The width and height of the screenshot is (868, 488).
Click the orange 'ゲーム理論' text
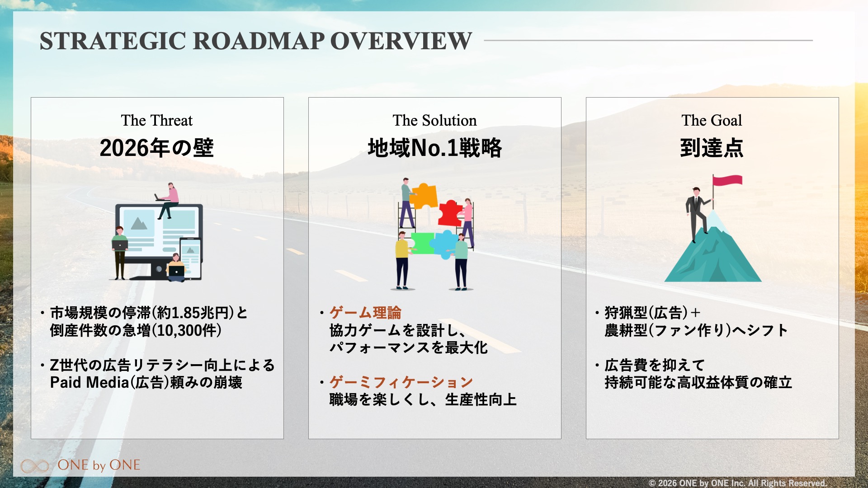(365, 313)
